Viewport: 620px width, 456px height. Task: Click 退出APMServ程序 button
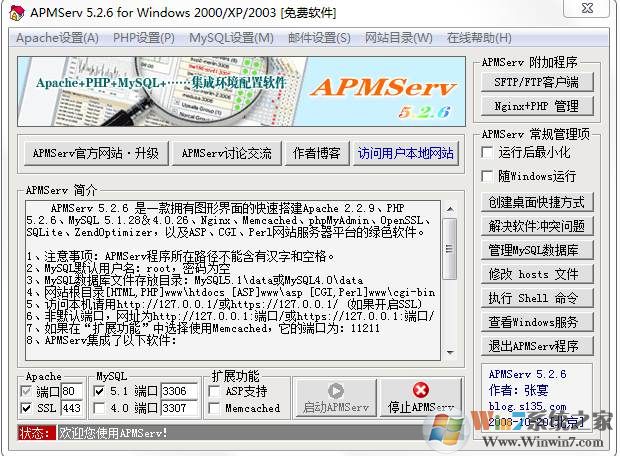[537, 346]
